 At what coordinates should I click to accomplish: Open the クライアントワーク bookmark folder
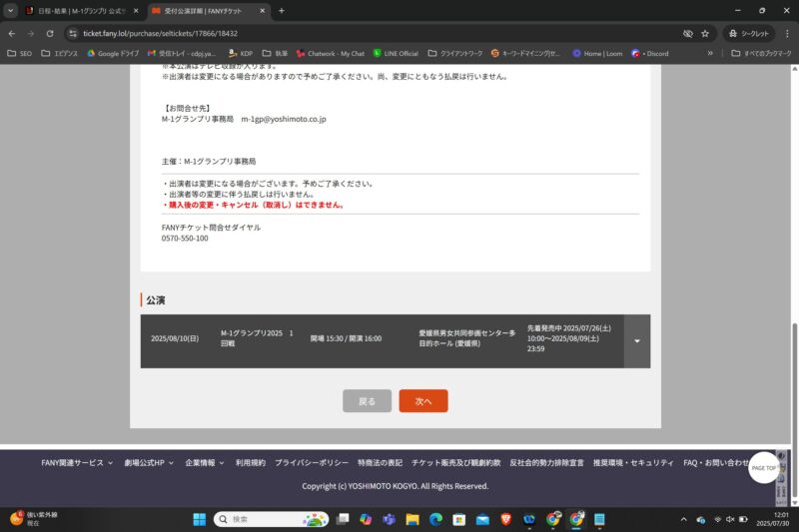455,54
